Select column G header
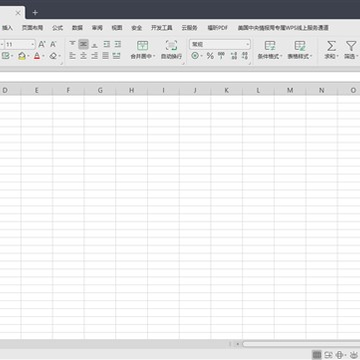Screen dimensions: 360x360 coord(100,90)
